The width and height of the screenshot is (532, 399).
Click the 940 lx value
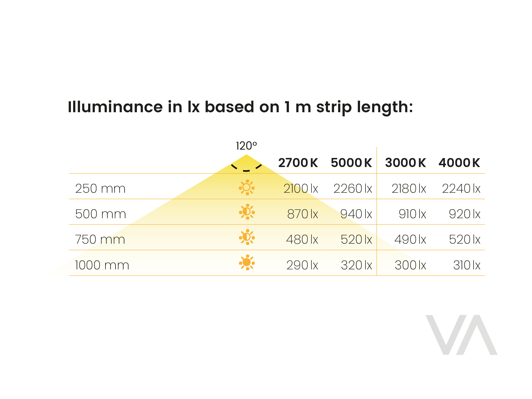(x=356, y=214)
